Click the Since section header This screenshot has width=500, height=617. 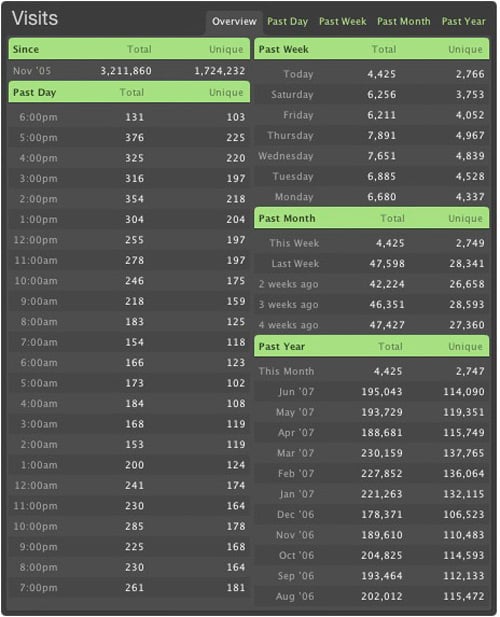click(x=129, y=49)
